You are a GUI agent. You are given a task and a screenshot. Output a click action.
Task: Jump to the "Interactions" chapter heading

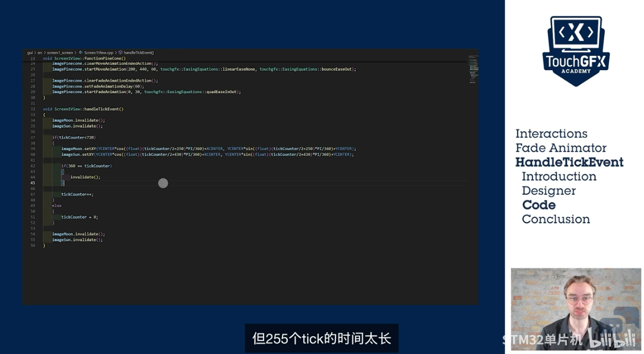(x=551, y=134)
